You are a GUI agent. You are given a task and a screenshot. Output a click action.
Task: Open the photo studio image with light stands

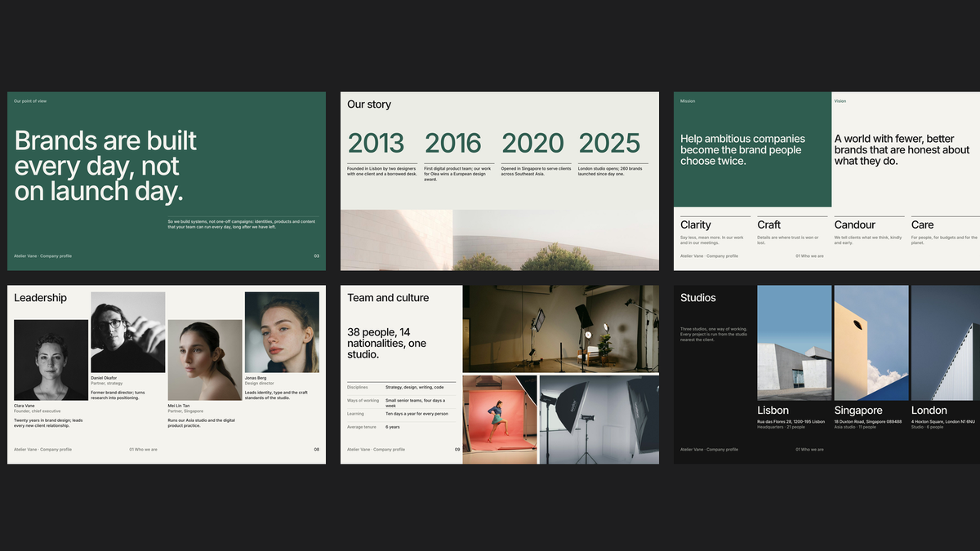pyautogui.click(x=561, y=329)
